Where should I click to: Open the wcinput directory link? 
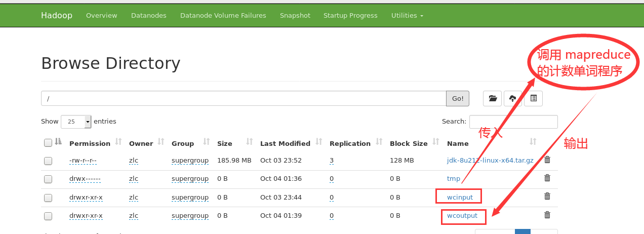[x=460, y=197]
